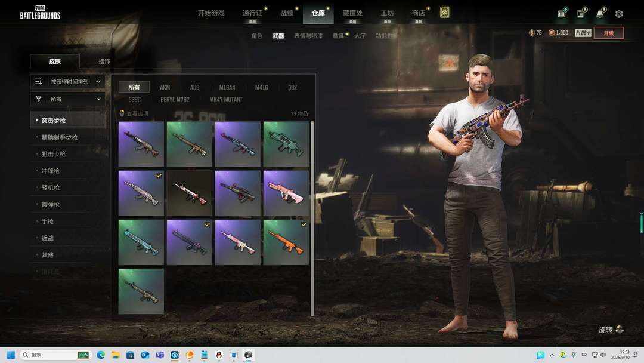Click the taskbar search box
The height and width of the screenshot is (363, 644).
55,355
